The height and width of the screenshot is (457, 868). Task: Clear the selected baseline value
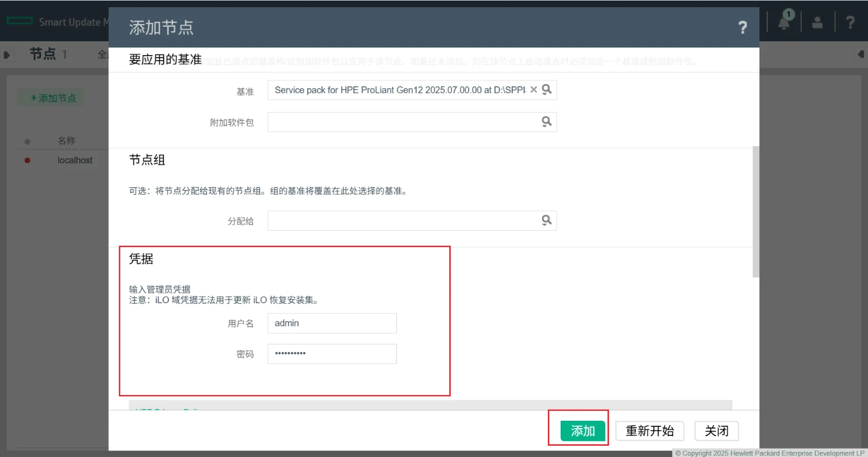[533, 90]
